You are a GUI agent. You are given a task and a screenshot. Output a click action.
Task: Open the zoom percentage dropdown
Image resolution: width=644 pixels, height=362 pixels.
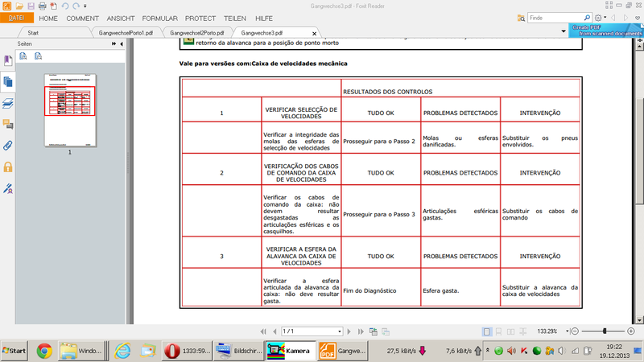point(567,331)
